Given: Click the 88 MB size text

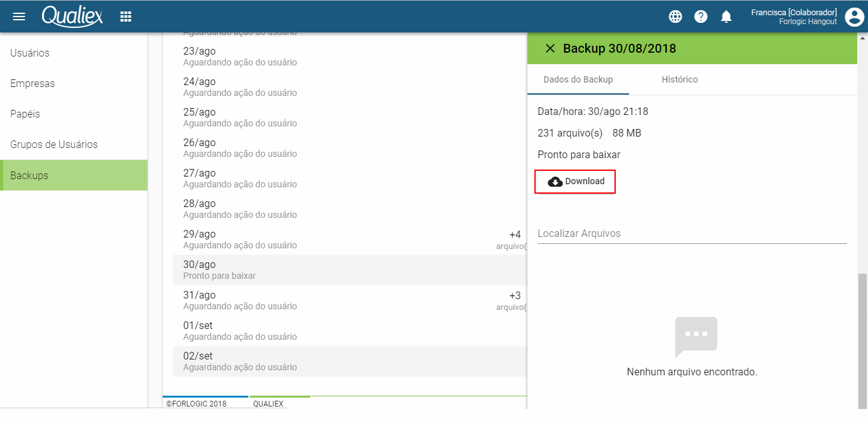Looking at the screenshot, I should click(x=627, y=133).
